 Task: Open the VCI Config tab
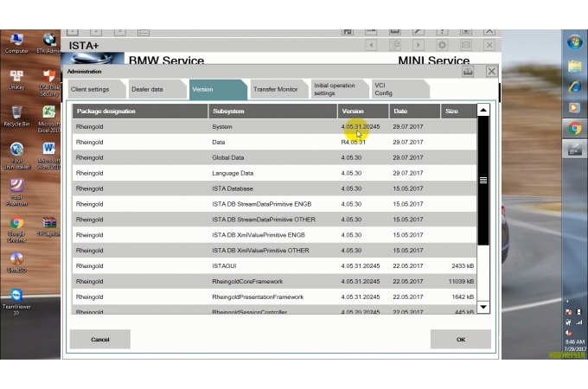click(400, 89)
